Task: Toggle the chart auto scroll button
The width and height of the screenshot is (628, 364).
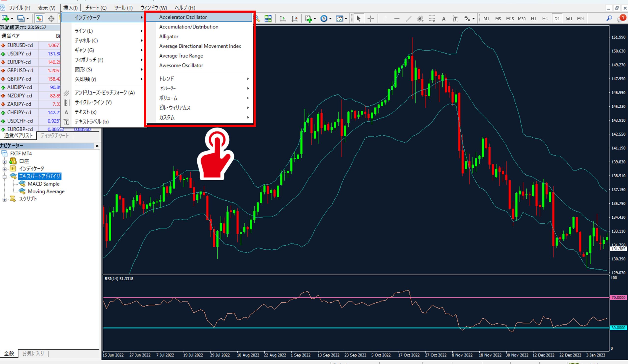Action: tap(283, 19)
